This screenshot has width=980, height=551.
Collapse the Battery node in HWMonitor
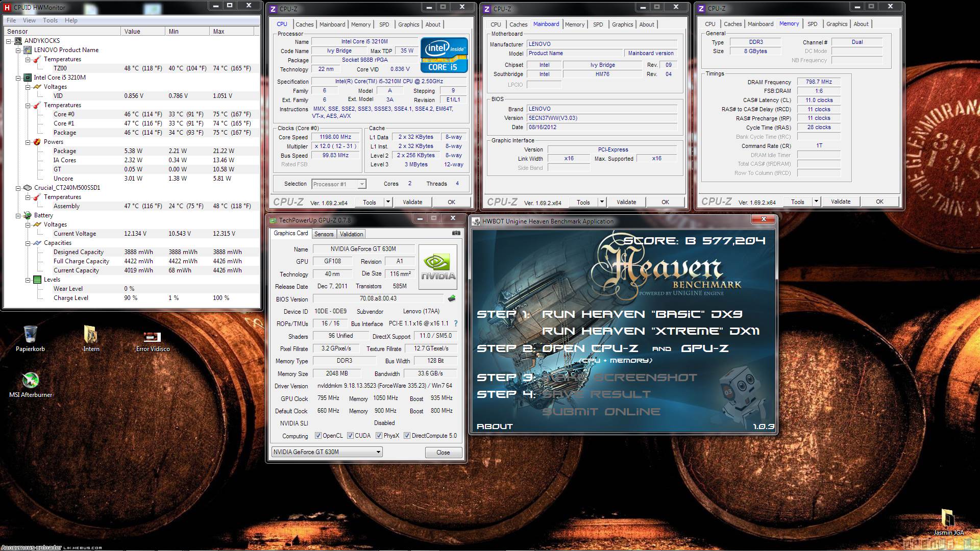18,215
